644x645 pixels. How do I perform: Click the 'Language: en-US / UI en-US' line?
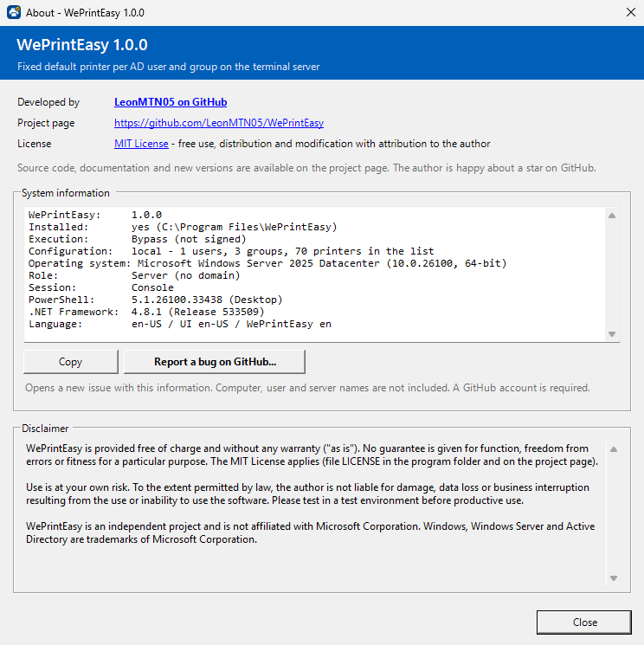(x=180, y=324)
